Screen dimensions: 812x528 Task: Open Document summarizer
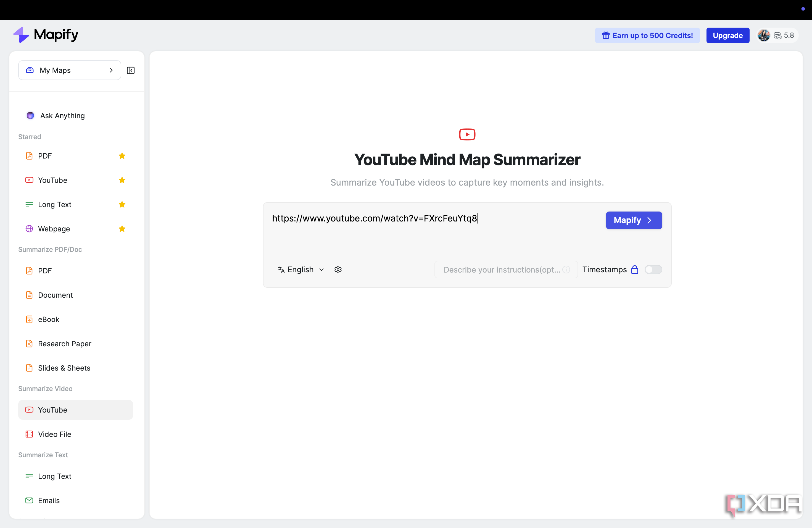(75, 295)
